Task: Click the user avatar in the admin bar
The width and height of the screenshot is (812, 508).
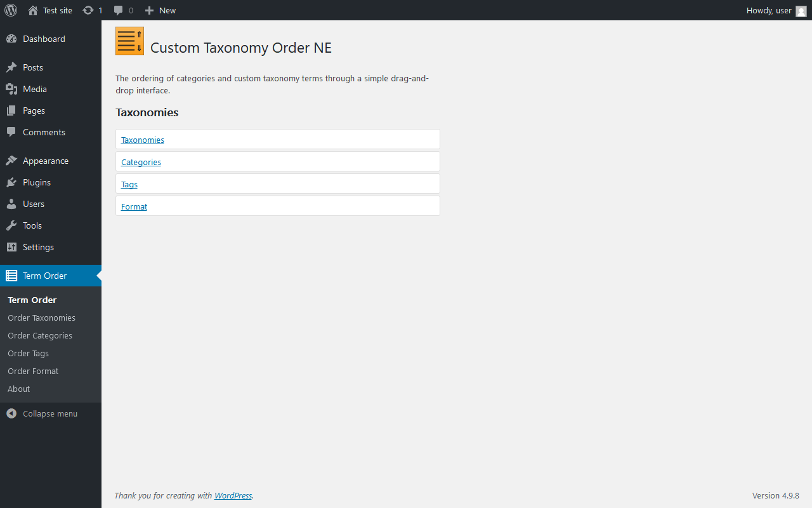Action: tap(801, 11)
